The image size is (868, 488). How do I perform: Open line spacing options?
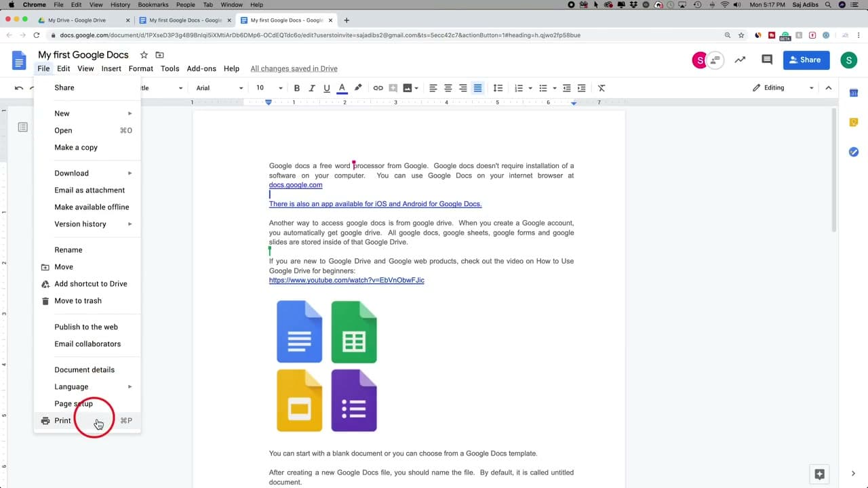point(498,88)
